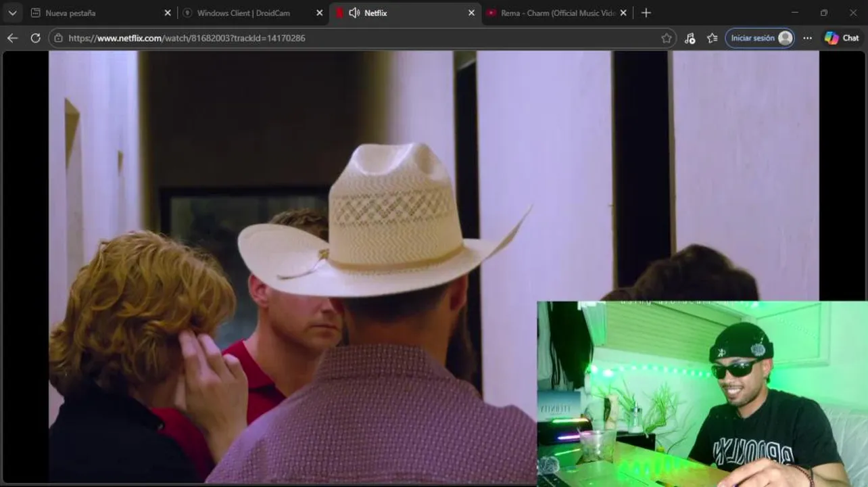
Task: Mute audio on the Netflix tab
Action: click(354, 13)
